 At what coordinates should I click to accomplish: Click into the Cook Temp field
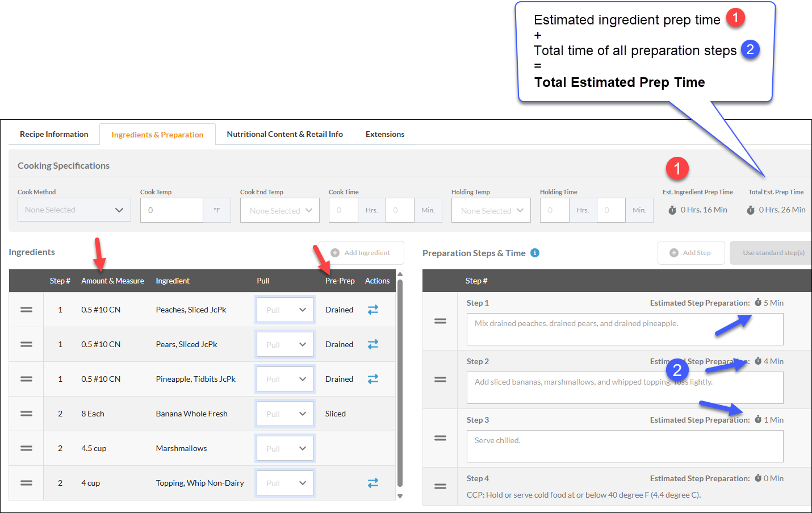pos(171,210)
